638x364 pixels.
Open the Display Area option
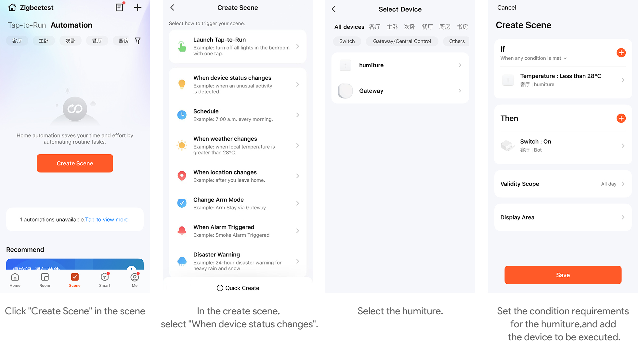[x=563, y=217]
